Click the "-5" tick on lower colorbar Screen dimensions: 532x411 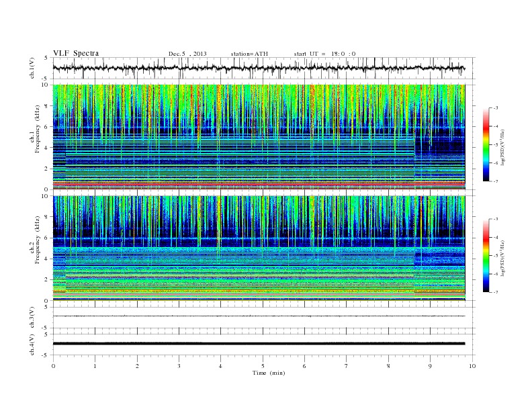click(x=496, y=256)
